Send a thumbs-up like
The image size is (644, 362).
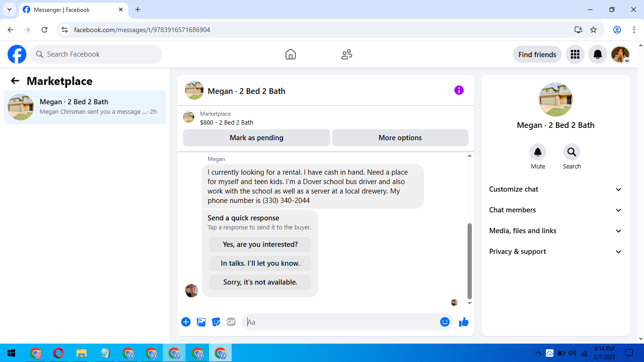coord(464,322)
